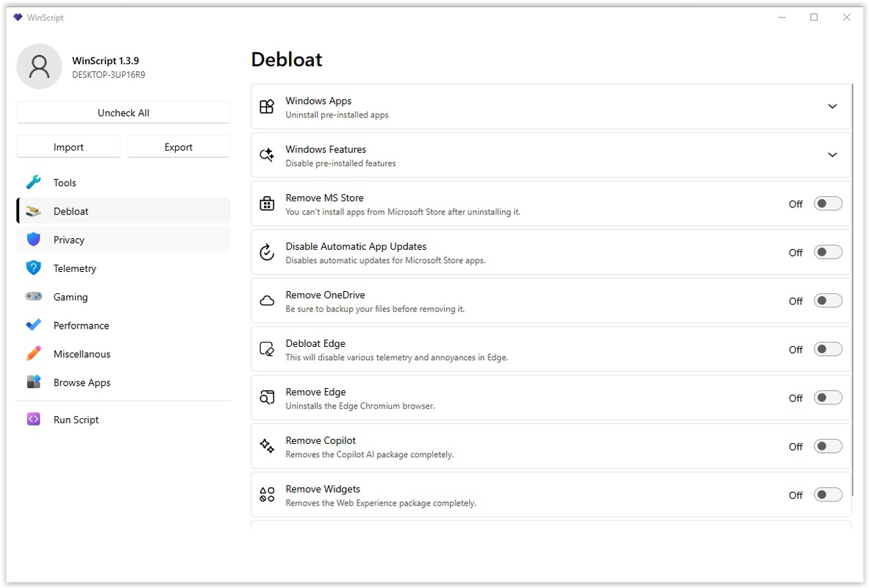Minimize the WinScript window

pyautogui.click(x=782, y=17)
